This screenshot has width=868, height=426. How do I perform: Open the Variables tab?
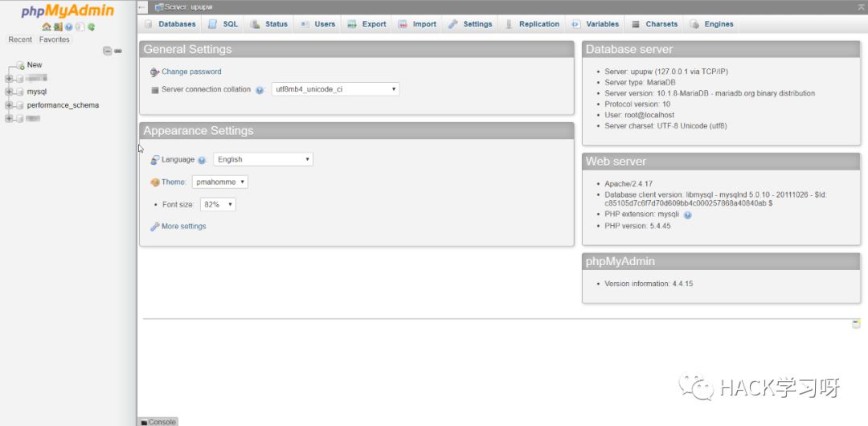click(x=596, y=24)
